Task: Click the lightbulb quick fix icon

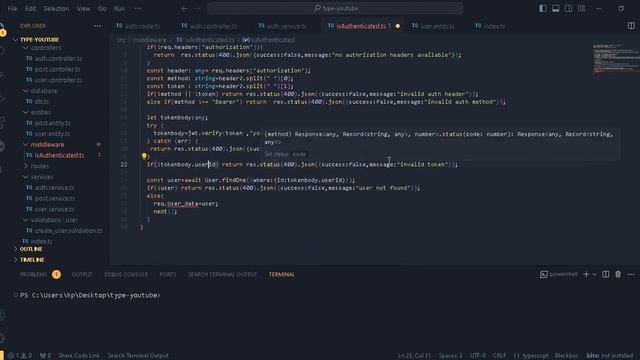Action: pyautogui.click(x=144, y=156)
